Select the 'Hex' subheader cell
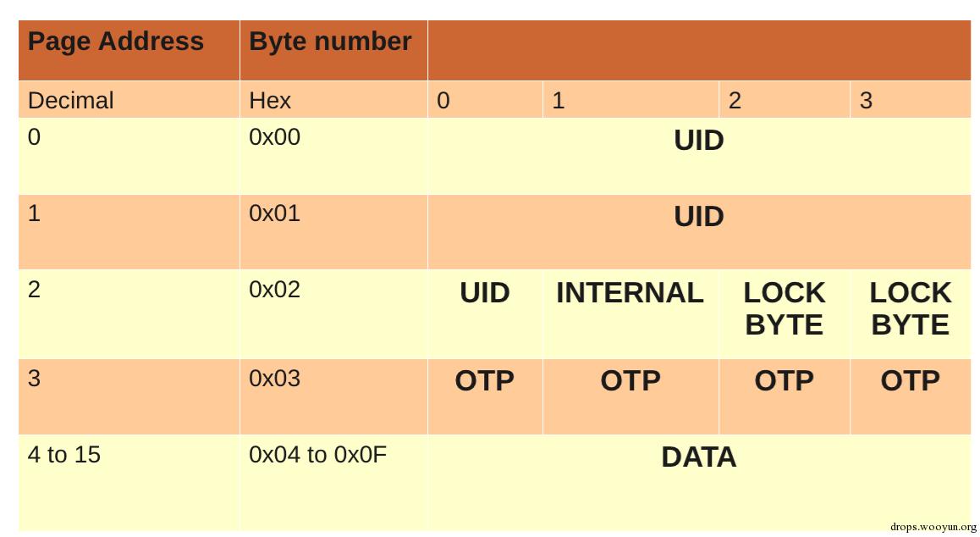 (x=270, y=100)
